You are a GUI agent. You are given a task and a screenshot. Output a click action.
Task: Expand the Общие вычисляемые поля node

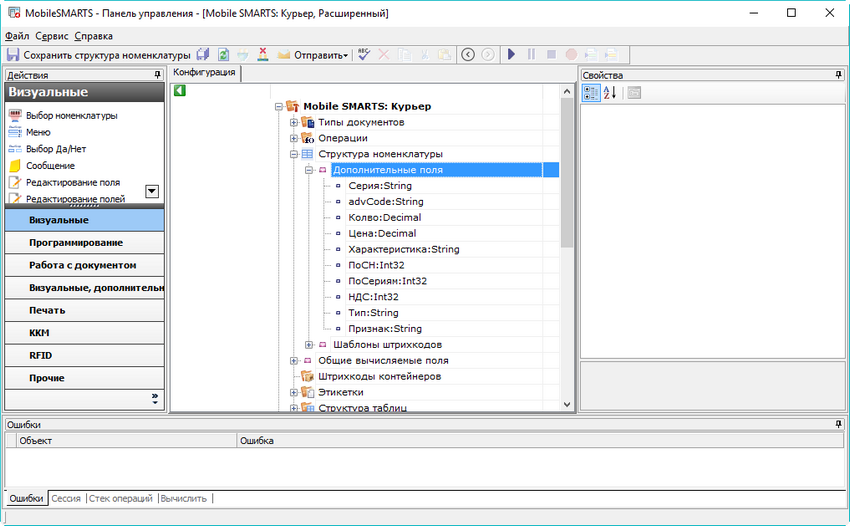(x=294, y=361)
